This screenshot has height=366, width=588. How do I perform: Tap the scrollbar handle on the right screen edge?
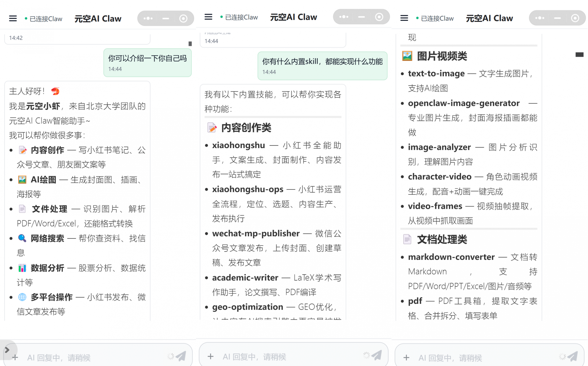[x=580, y=55]
